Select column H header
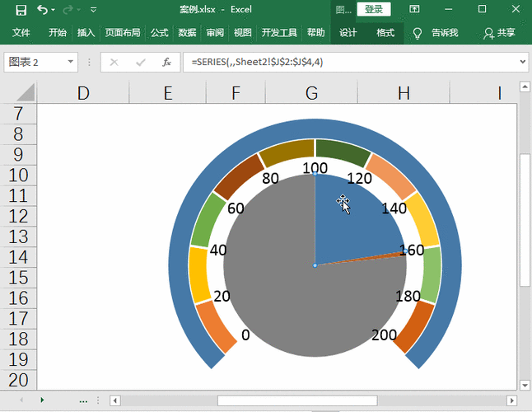 point(404,92)
